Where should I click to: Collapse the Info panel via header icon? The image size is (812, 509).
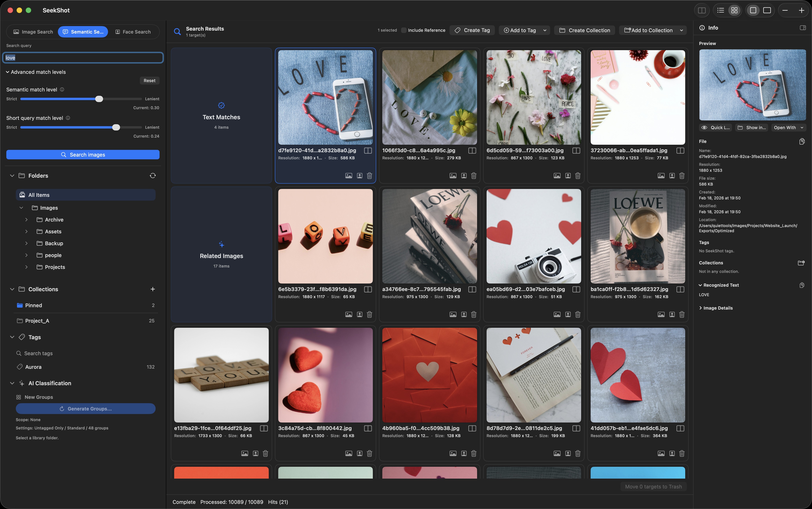click(x=803, y=28)
